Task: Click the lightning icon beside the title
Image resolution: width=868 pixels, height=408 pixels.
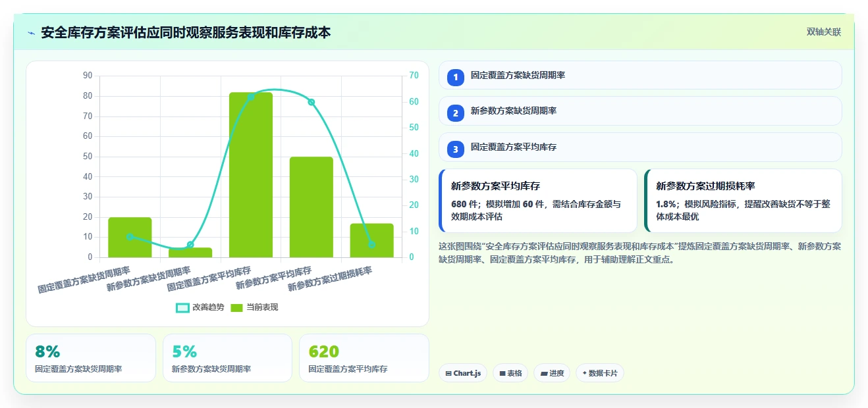Action: click(32, 33)
